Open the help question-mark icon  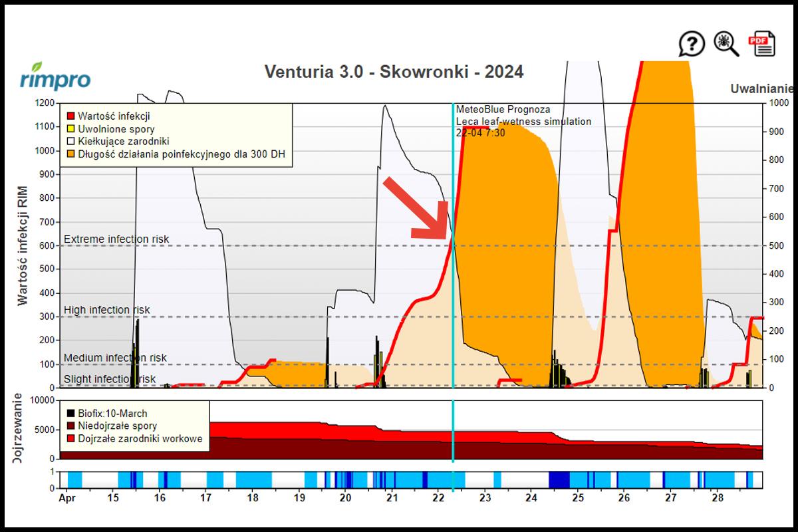692,45
